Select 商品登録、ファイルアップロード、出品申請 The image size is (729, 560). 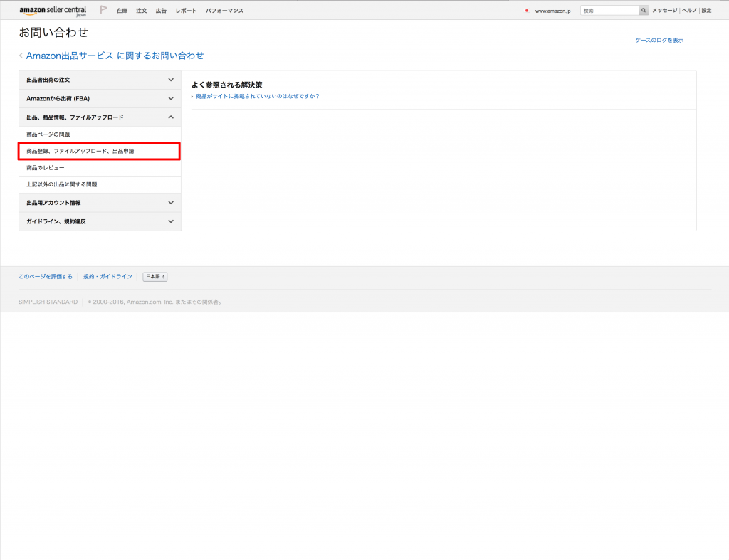click(x=100, y=151)
